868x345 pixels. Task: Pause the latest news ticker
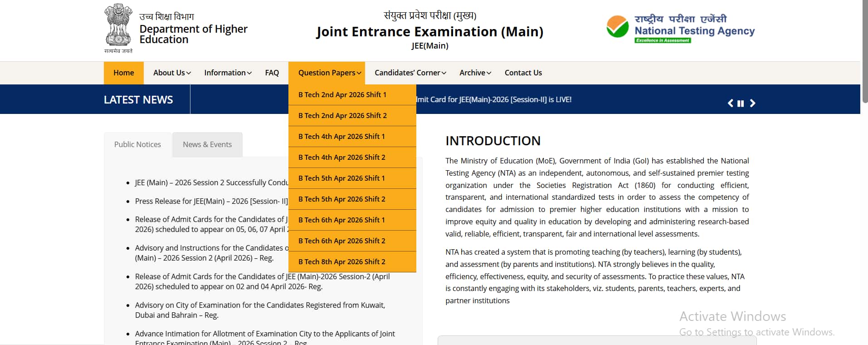pyautogui.click(x=741, y=103)
